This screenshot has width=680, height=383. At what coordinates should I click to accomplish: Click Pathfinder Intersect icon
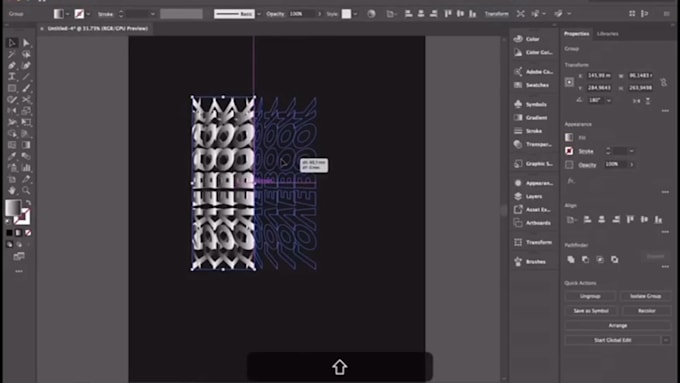click(600, 259)
